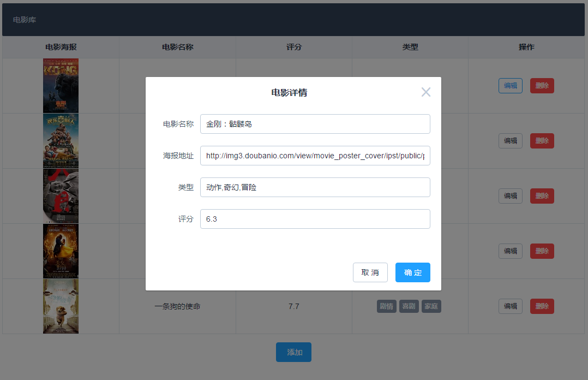Click 编辑 in the Kong poster row
The width and height of the screenshot is (588, 380).
tap(511, 86)
